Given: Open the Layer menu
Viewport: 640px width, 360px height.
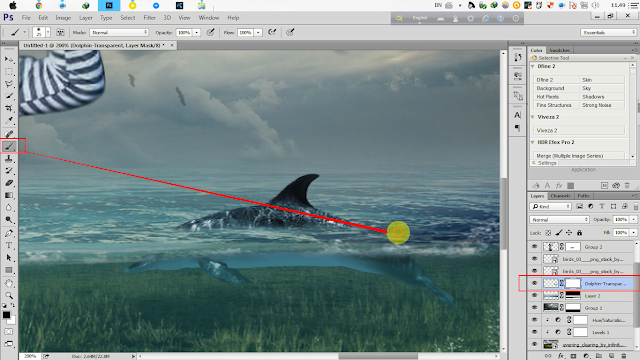Looking at the screenshot, I should tap(86, 18).
